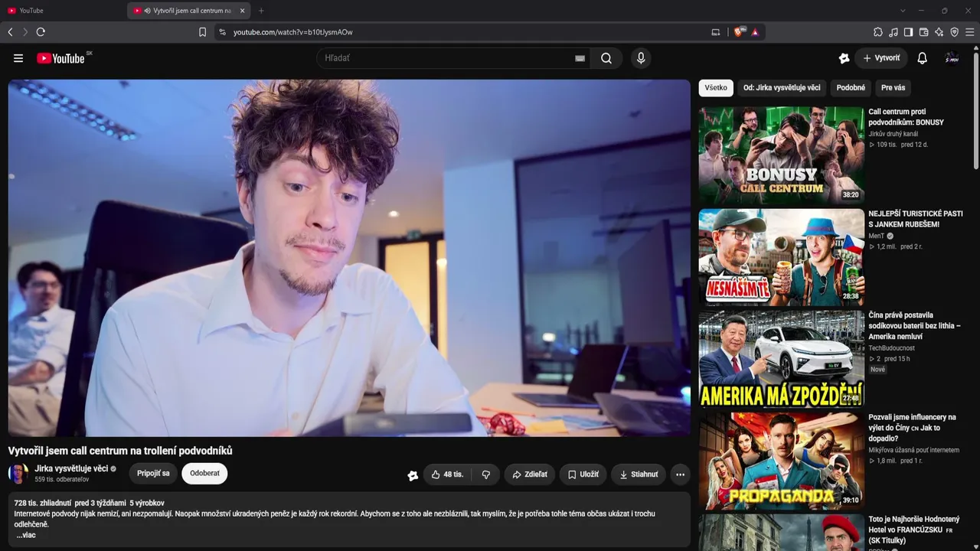Open the 'NESNÁŠÍM TĚ' tourist traps thumbnail
Viewport: 980px width, 551px height.
(781, 257)
